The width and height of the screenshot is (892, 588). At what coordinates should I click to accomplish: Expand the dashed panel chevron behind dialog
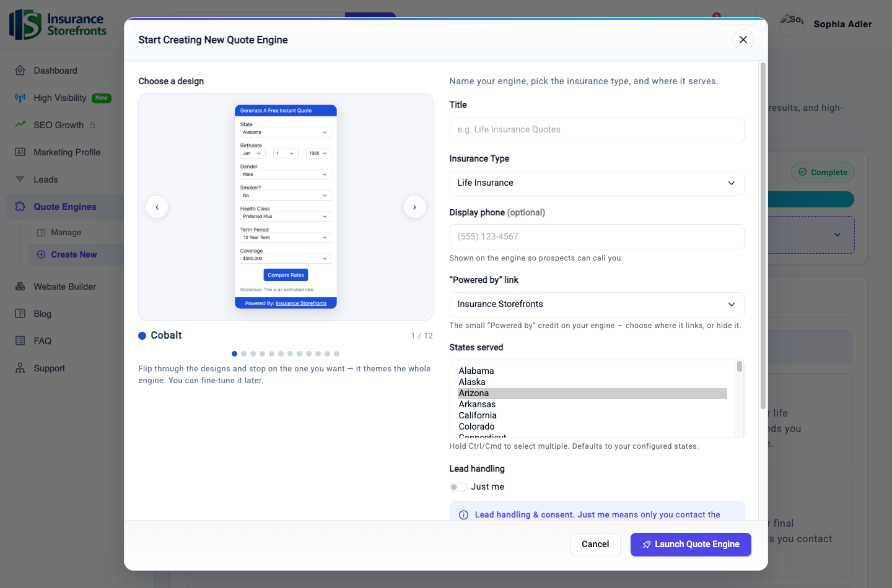[x=837, y=235]
